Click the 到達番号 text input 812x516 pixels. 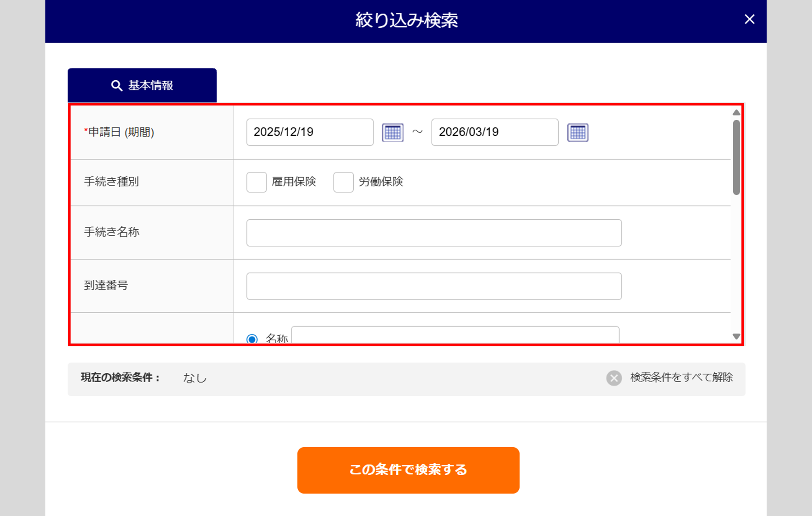click(x=433, y=286)
